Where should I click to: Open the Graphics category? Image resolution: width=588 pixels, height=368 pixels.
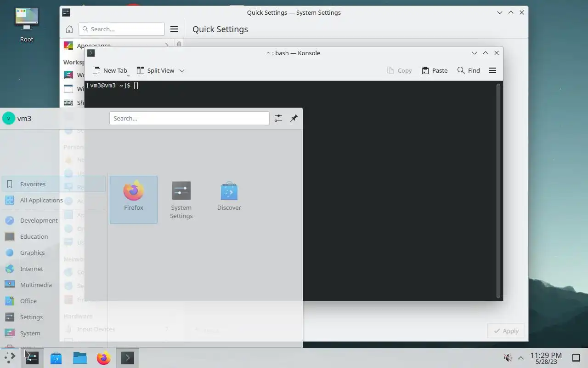pyautogui.click(x=54, y=253)
